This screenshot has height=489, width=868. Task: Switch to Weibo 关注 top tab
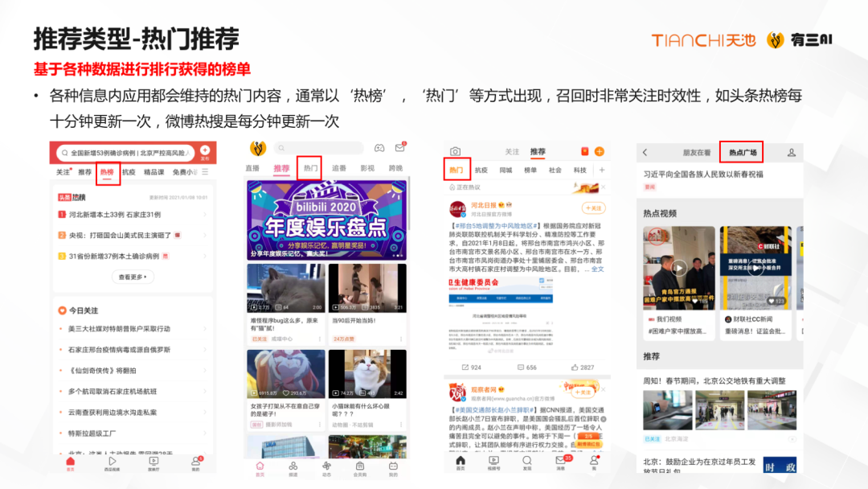click(512, 152)
